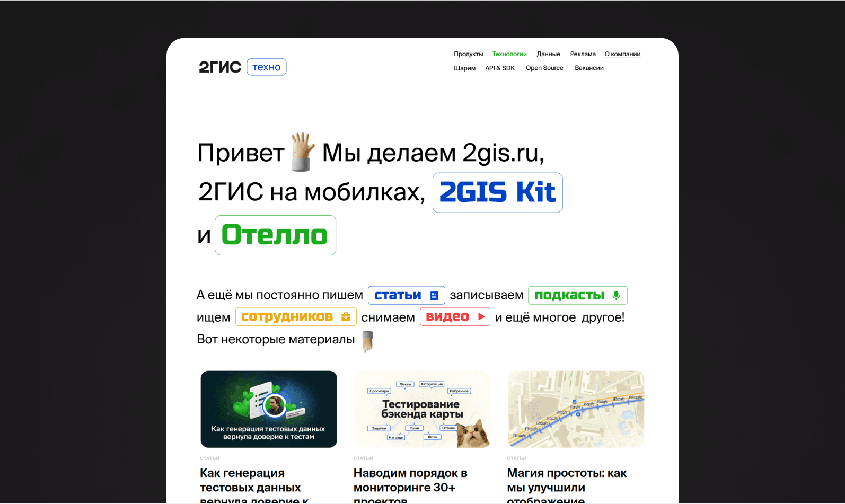This screenshot has height=504, width=845.
Task: Click the pointing-down hand emoji
Action: click(367, 341)
